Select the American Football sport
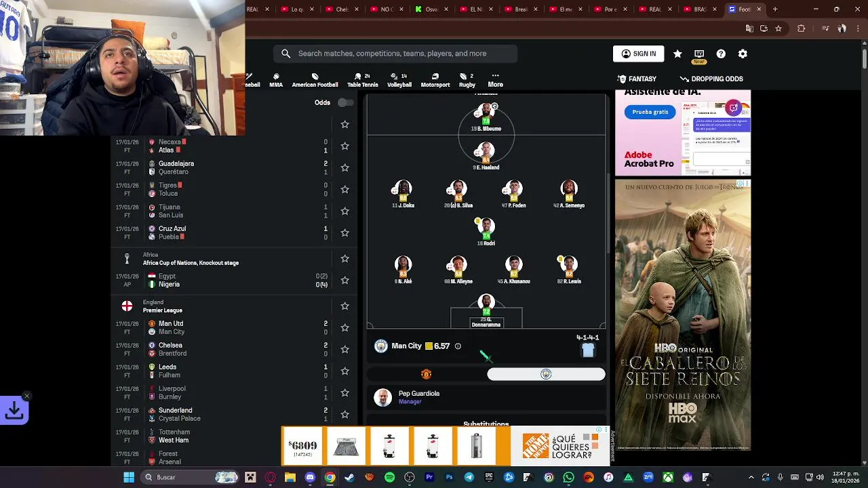 coord(315,80)
